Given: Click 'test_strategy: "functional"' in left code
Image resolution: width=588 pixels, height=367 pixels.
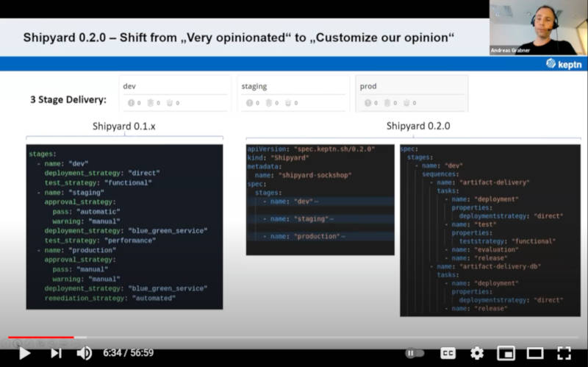Looking at the screenshot, I should tap(98, 182).
